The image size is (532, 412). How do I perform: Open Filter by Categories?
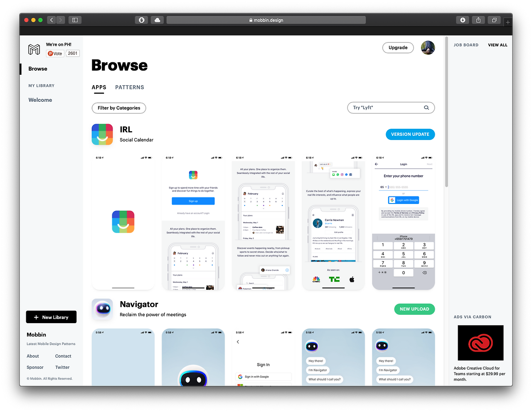[119, 108]
